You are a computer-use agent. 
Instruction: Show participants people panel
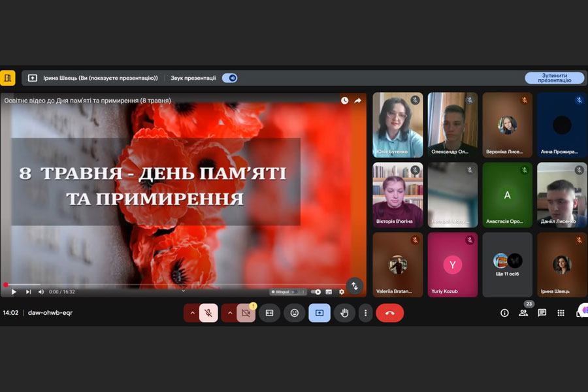(523, 313)
